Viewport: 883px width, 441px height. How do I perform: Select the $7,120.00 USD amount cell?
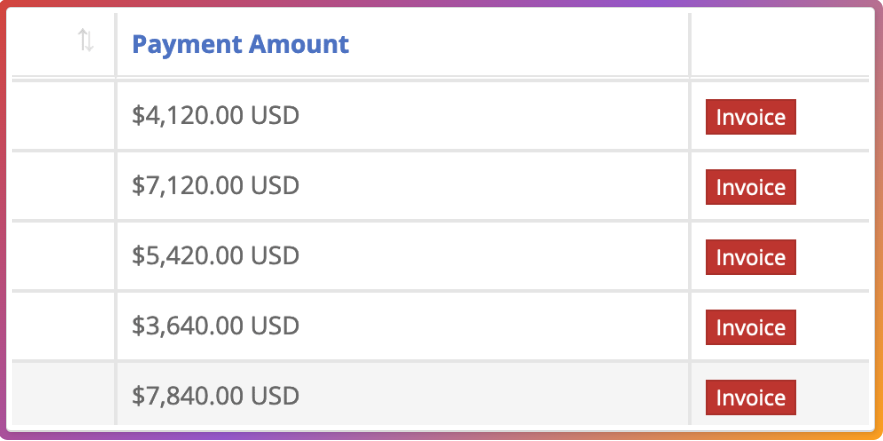point(216,186)
